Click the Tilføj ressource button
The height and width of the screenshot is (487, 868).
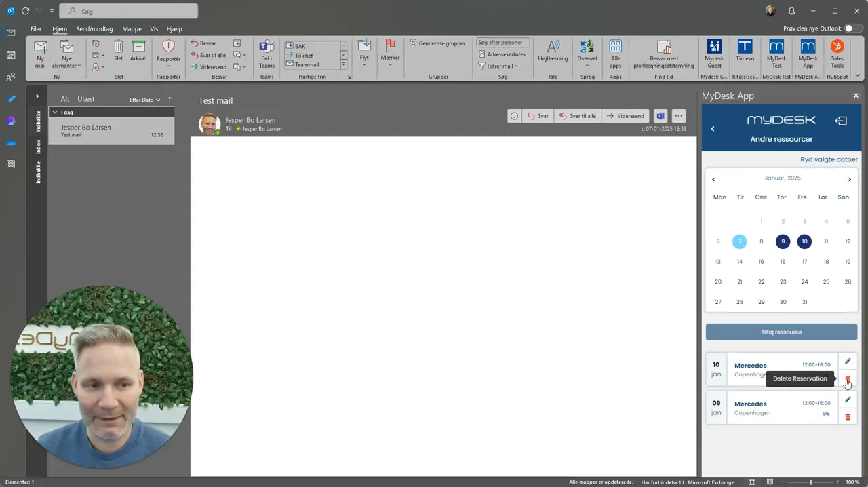[x=781, y=332]
